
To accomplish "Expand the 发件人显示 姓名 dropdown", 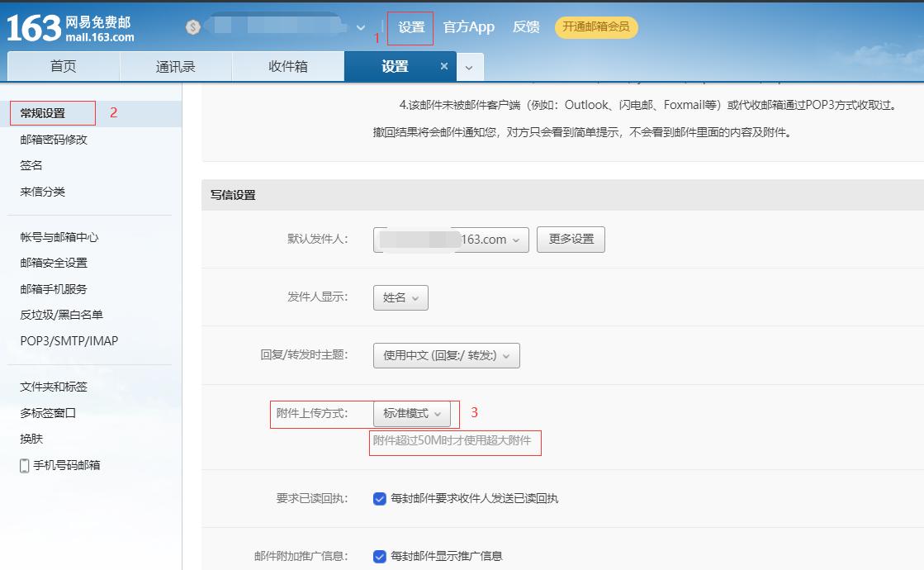I will pyautogui.click(x=400, y=297).
